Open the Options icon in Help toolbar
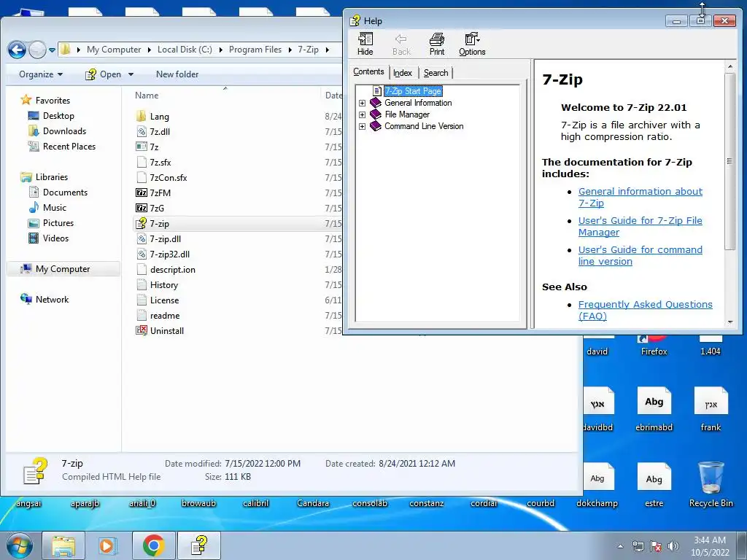The height and width of the screenshot is (560, 747). point(472,39)
